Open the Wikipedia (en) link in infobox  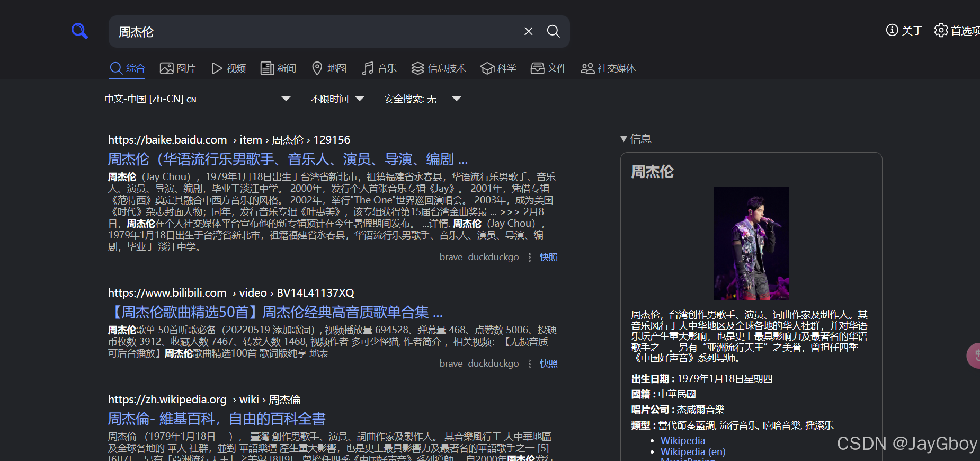point(693,451)
